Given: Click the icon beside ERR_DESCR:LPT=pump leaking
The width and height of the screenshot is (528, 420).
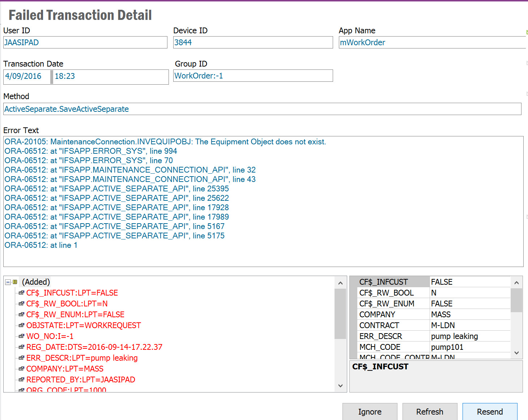Looking at the screenshot, I should (21, 358).
